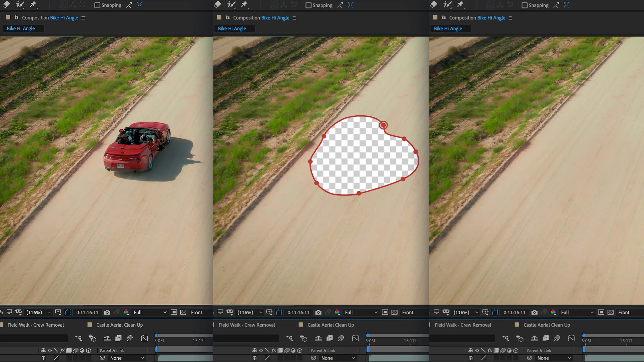Click the composition mini-flowchart icon in the left timeline
The height and width of the screenshot is (362, 644).
pos(78,338)
